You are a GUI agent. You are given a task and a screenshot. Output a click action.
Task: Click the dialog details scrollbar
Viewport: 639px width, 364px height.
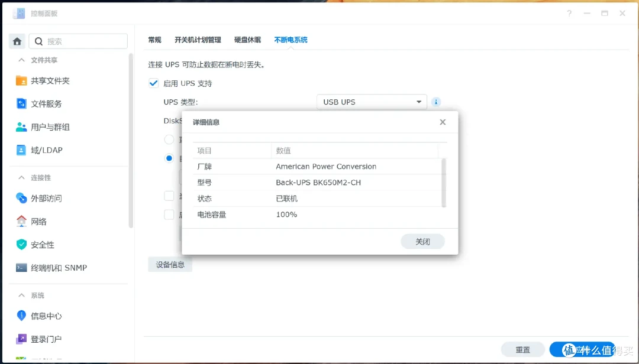coord(444,183)
